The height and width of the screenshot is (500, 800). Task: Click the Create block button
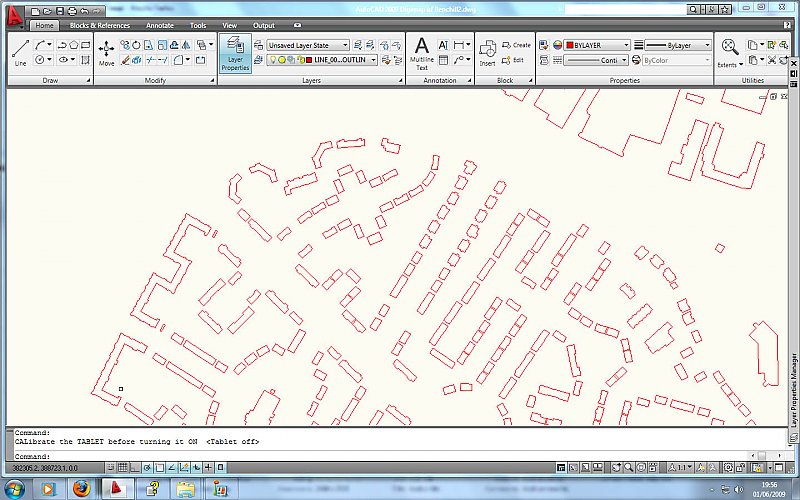click(x=517, y=45)
